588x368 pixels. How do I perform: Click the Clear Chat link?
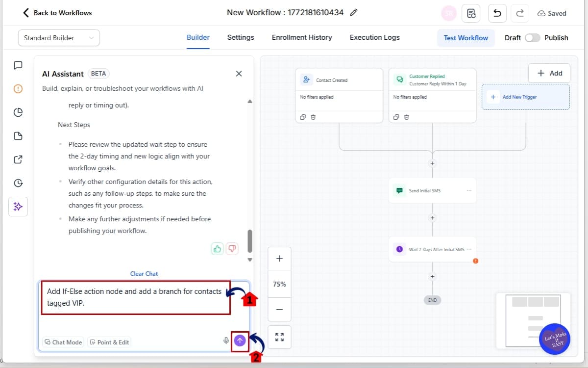[144, 274]
